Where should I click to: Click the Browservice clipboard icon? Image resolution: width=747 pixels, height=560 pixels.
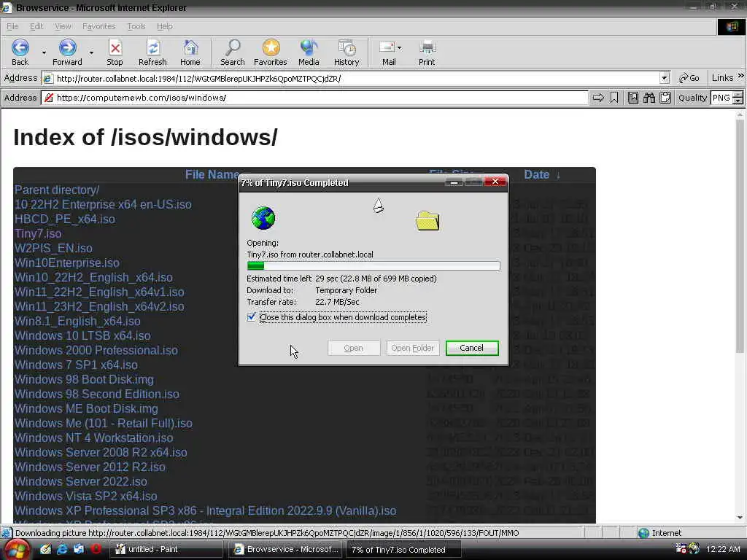[x=665, y=98]
